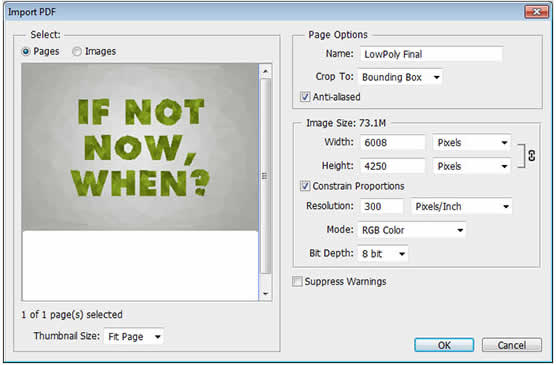The height and width of the screenshot is (365, 556).
Task: Open the Height units Pixels dropdown
Action: point(472,166)
